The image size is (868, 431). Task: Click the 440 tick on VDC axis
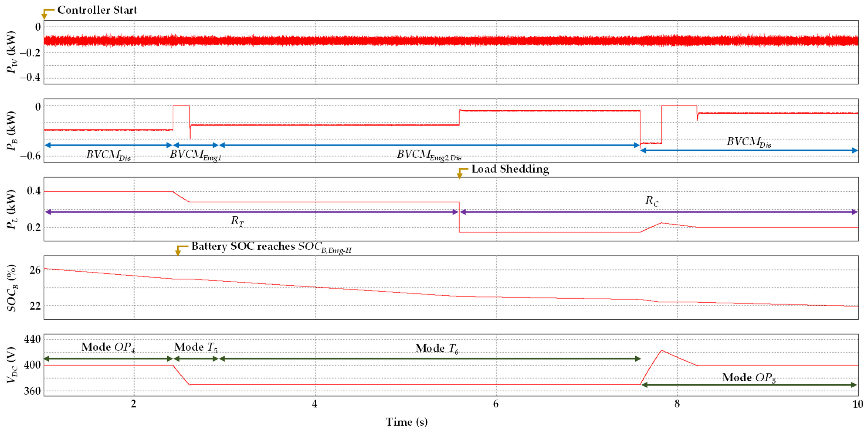coord(32,339)
